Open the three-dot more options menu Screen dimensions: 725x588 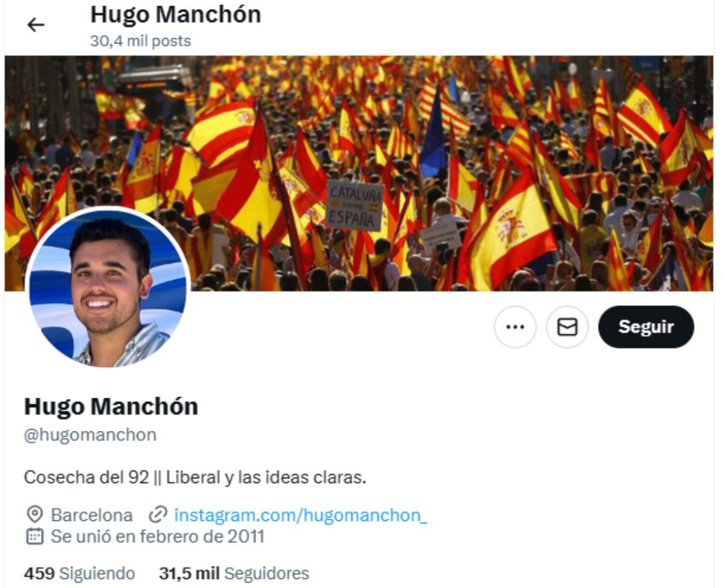[515, 327]
